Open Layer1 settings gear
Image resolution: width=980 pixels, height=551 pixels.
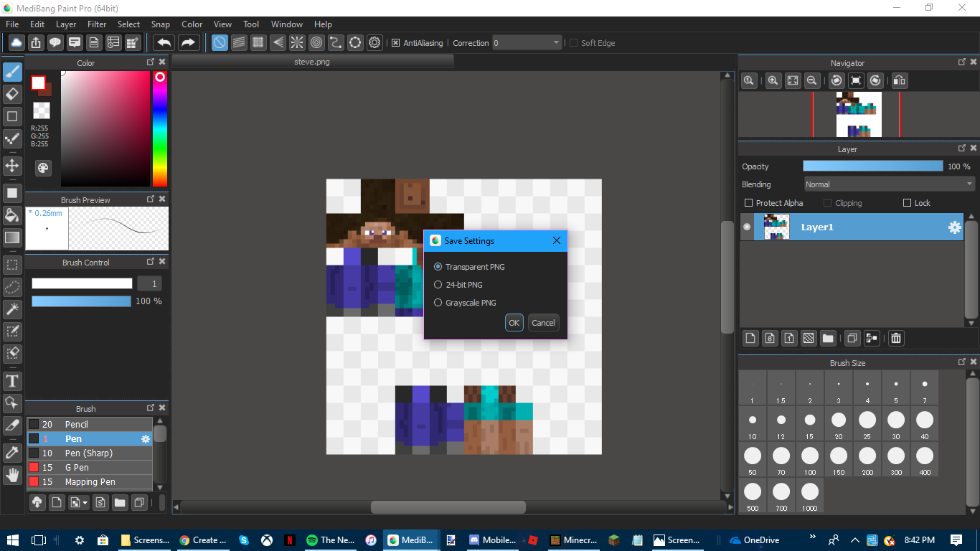coord(954,227)
